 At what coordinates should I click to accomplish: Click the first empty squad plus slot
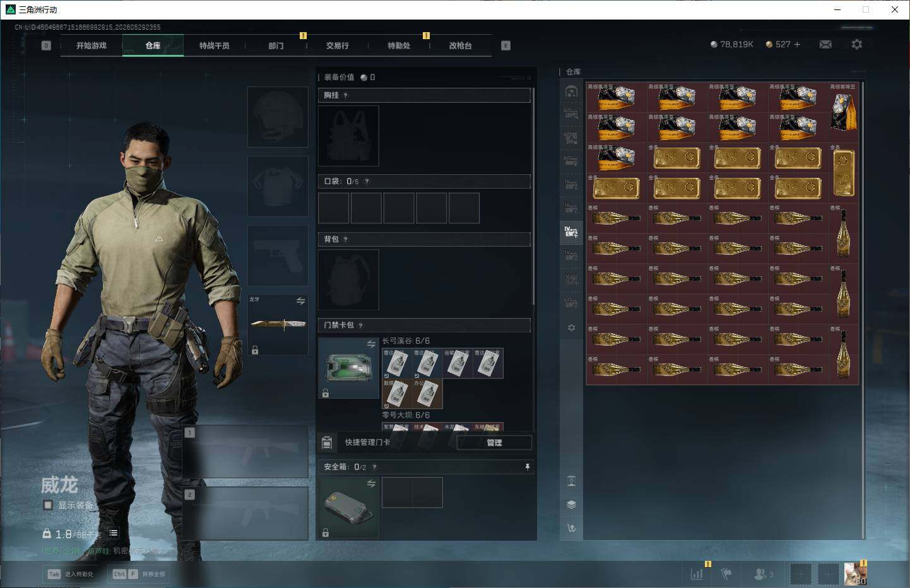(800, 574)
